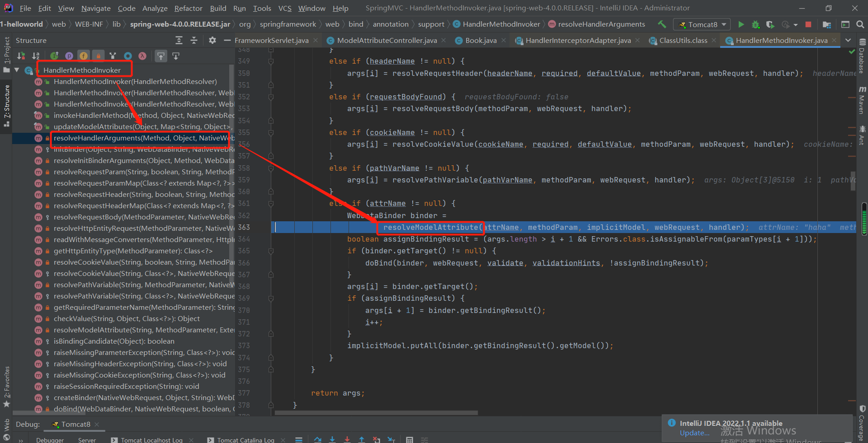Toggle code fold marker at line 369
868x443 pixels.
click(271, 298)
